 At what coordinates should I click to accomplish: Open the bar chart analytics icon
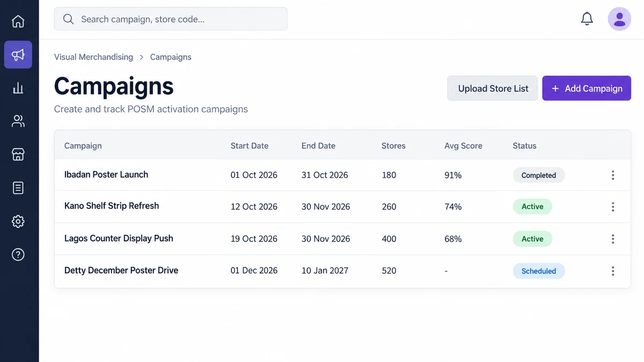point(18,88)
